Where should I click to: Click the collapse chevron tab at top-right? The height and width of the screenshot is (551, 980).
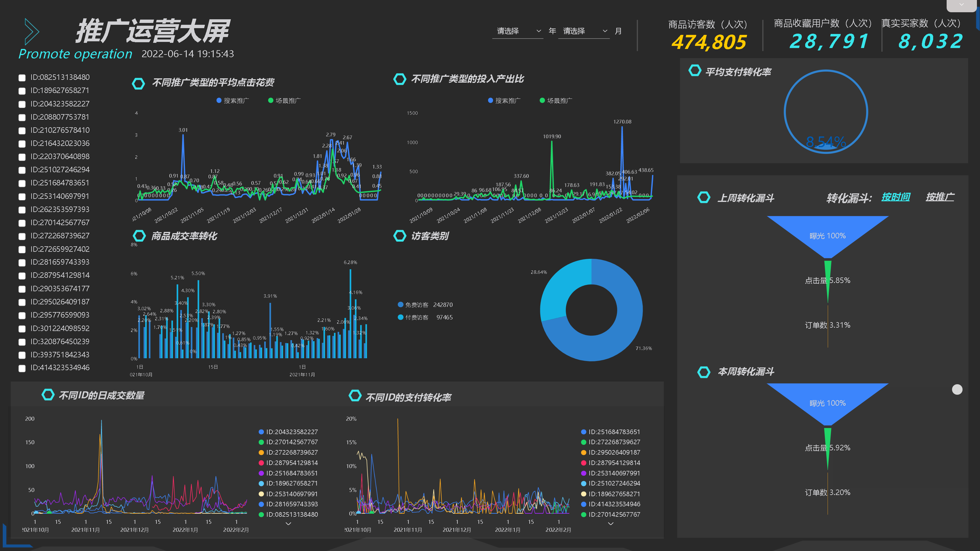pyautogui.click(x=961, y=5)
